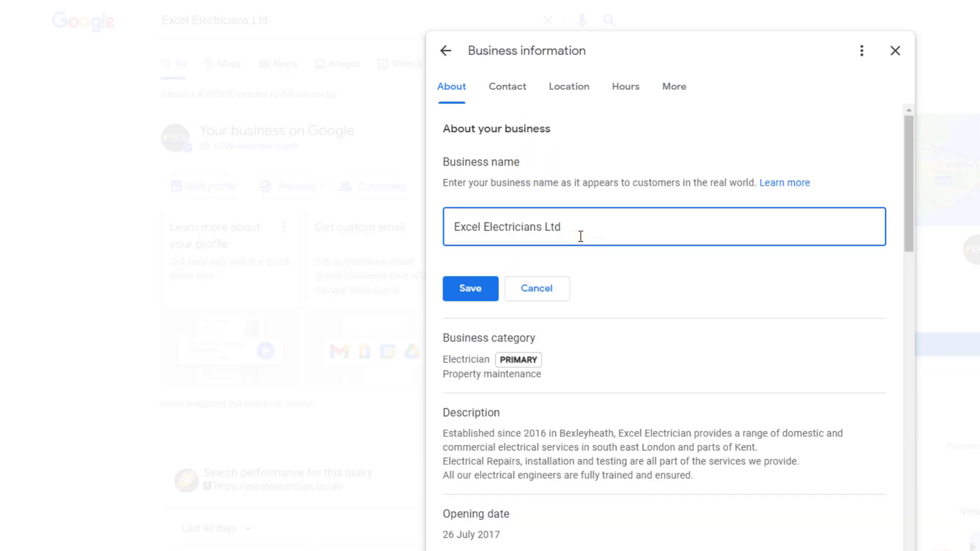This screenshot has width=980, height=551.
Task: Click the Gmail icon on custom email card
Action: (x=339, y=351)
